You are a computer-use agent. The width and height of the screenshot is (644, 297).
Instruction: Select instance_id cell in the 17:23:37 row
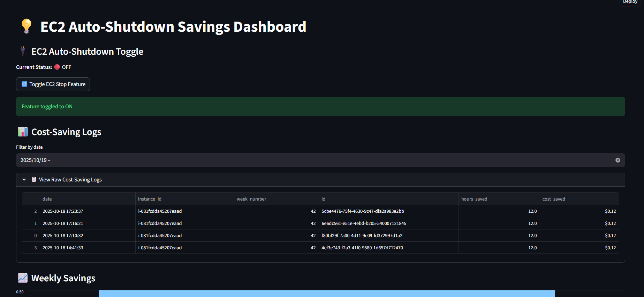pos(184,211)
